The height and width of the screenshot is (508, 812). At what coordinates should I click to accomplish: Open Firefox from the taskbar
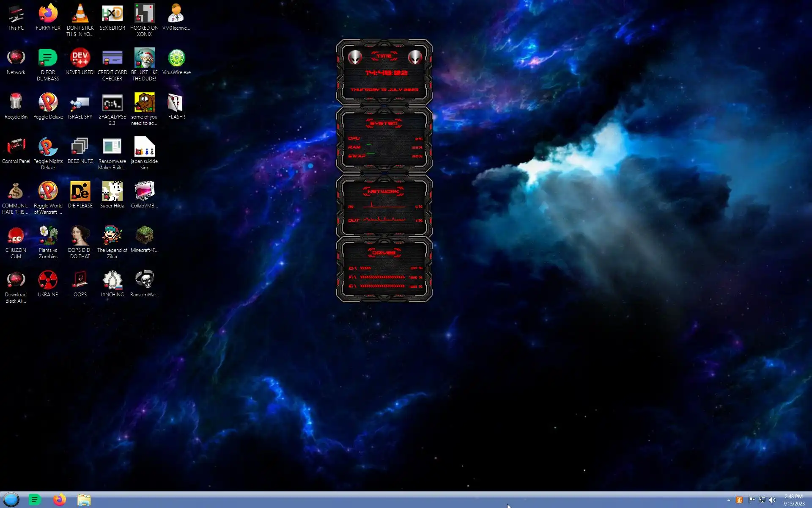60,500
